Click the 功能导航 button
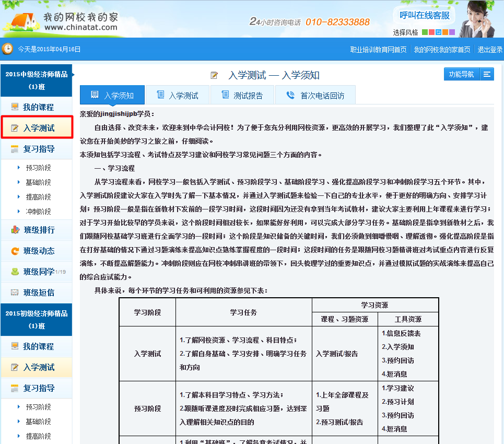 (462, 74)
